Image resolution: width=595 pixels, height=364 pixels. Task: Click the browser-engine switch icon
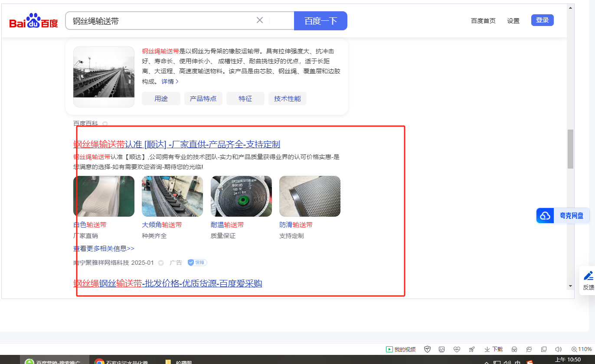529,349
